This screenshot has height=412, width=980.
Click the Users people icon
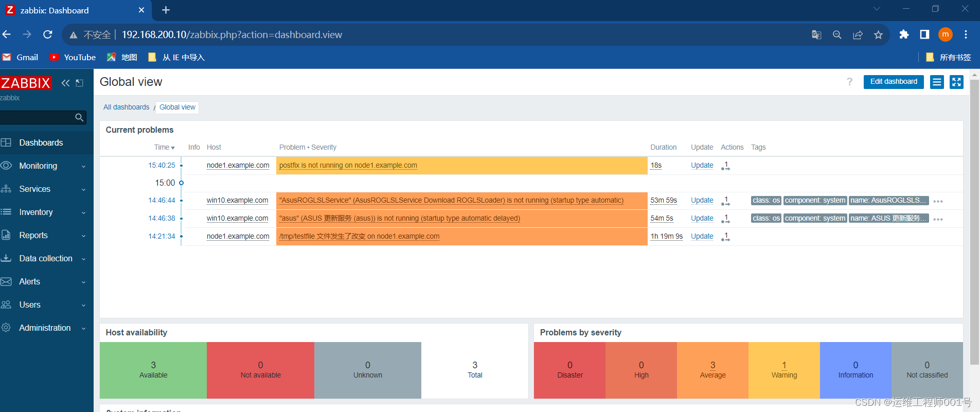click(x=6, y=304)
